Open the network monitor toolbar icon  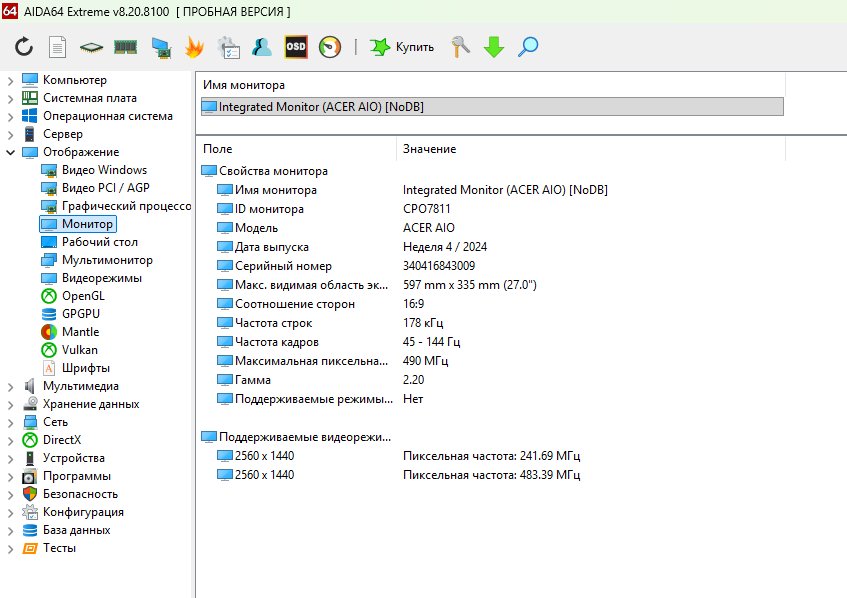coord(161,48)
